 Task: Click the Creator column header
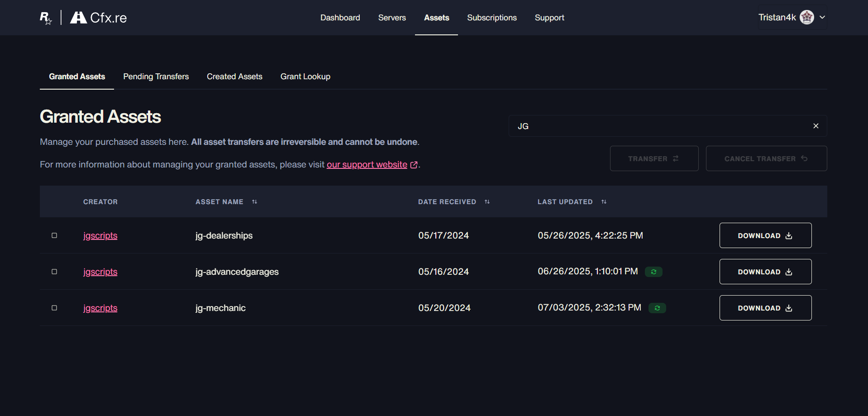pyautogui.click(x=100, y=202)
